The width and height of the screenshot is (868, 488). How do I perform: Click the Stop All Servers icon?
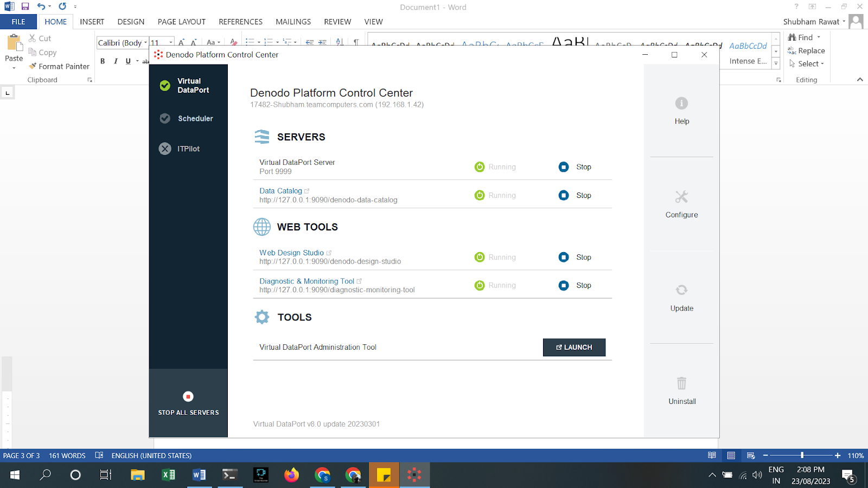click(x=188, y=396)
